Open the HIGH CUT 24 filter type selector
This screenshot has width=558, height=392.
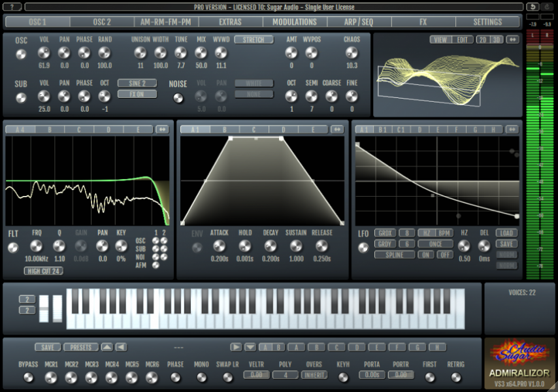[x=44, y=270]
